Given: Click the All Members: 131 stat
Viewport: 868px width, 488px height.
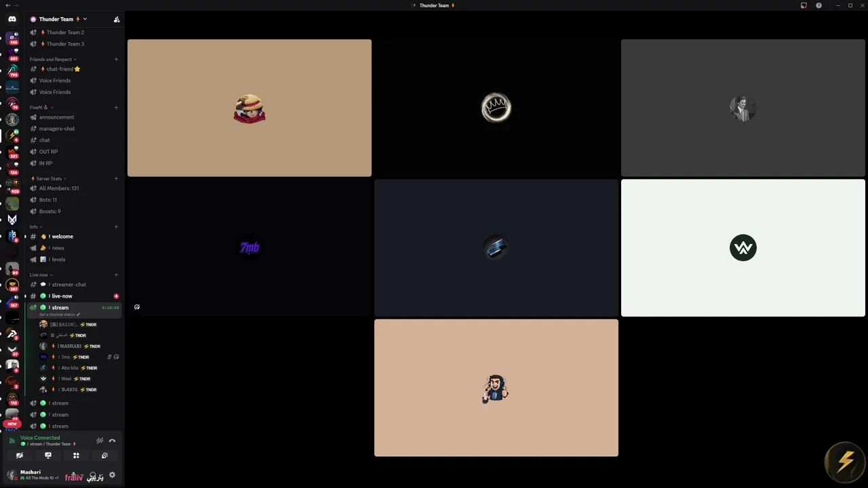Looking at the screenshot, I should pos(74,188).
